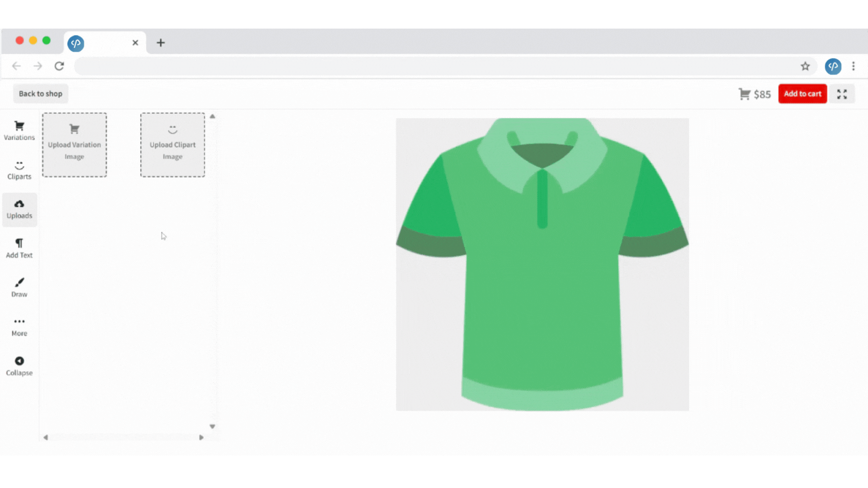Upload a variation image
868x488 pixels.
coord(74,145)
